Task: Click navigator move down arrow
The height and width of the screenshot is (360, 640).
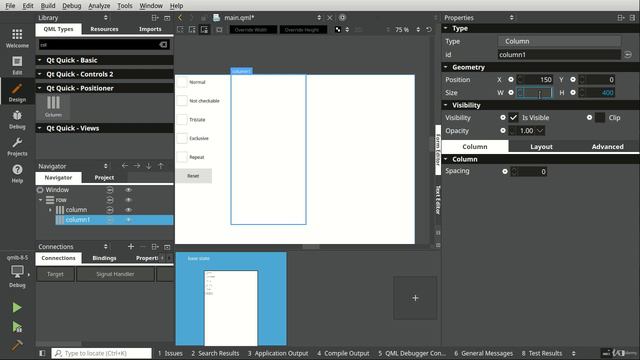Action: coord(149,166)
